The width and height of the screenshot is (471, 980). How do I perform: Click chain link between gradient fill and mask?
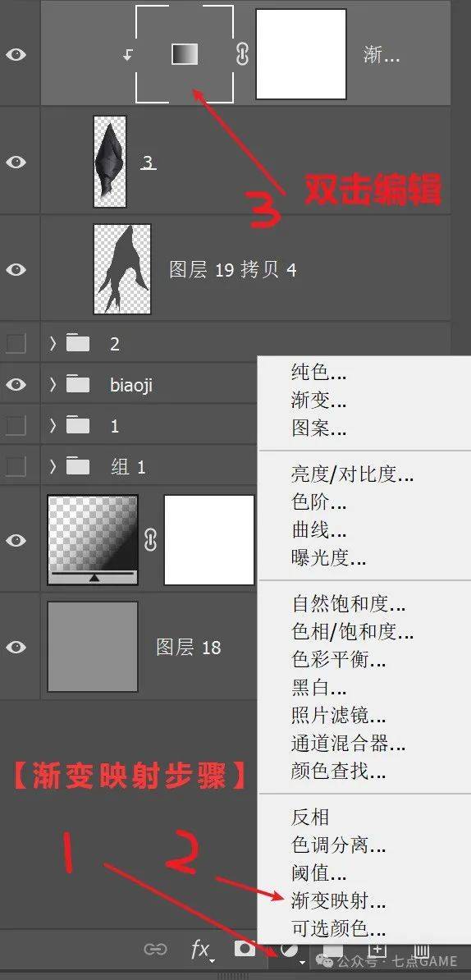point(150,540)
